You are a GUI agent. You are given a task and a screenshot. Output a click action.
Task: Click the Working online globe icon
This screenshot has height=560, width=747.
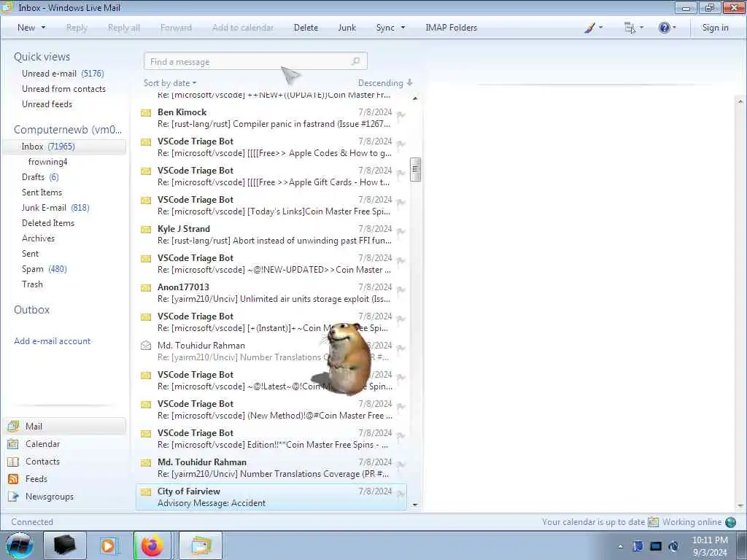tap(730, 522)
